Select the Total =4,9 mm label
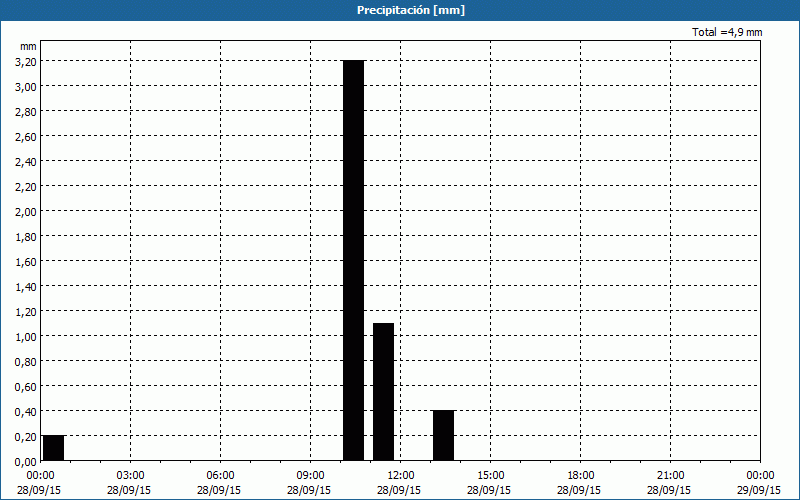Image resolution: width=800 pixels, height=500 pixels. point(727,32)
